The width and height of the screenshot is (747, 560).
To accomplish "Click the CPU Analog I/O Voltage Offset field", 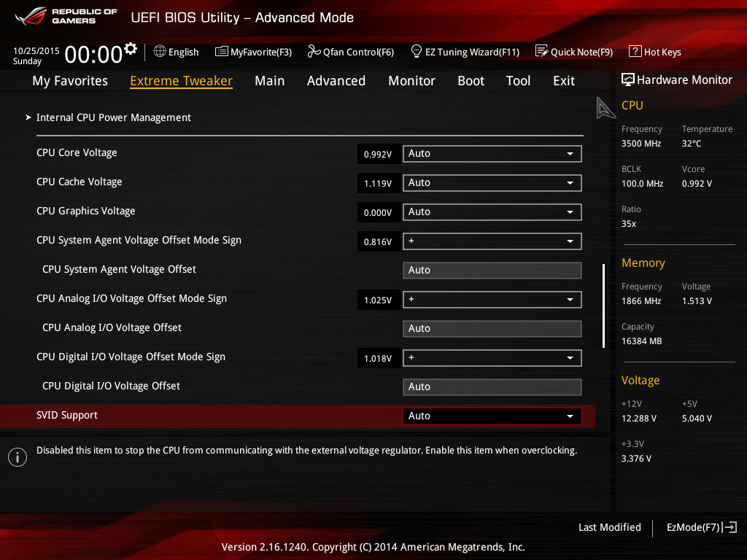I will [492, 329].
